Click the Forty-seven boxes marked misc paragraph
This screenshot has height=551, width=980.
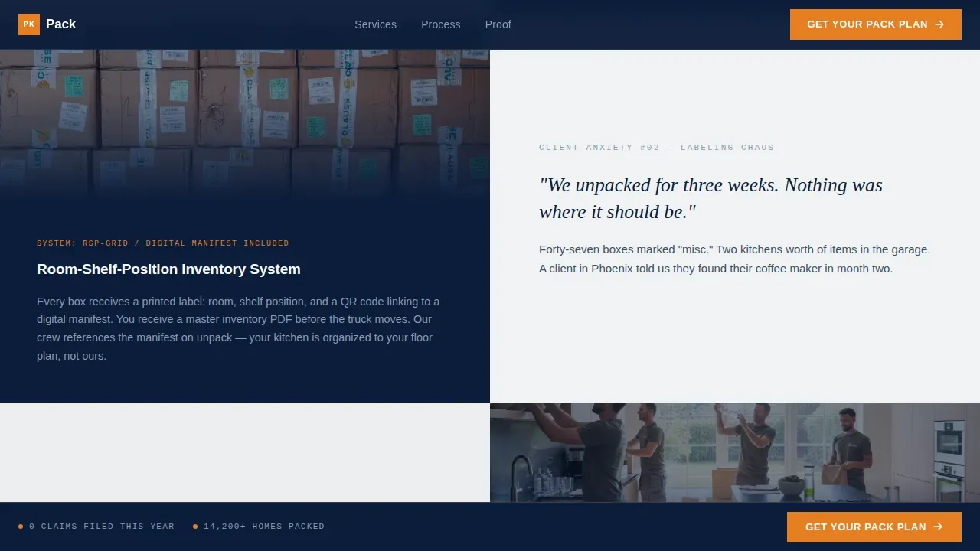pyautogui.click(x=735, y=259)
